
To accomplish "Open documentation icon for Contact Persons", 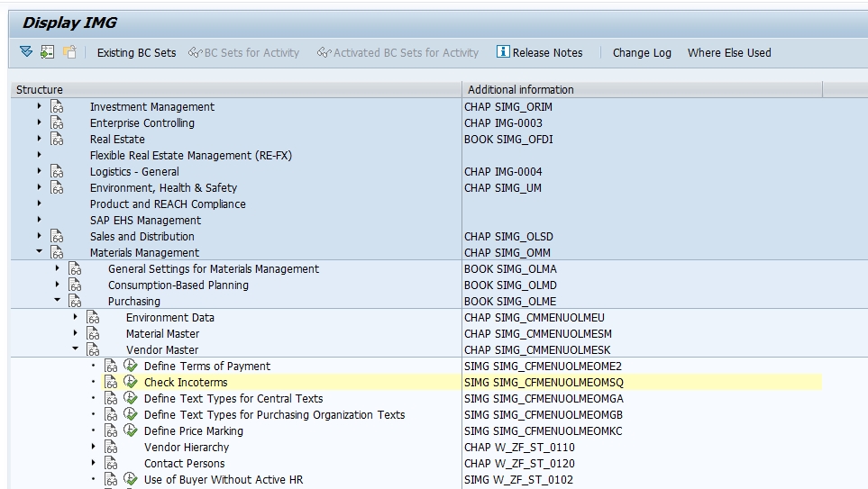I will 111,463.
